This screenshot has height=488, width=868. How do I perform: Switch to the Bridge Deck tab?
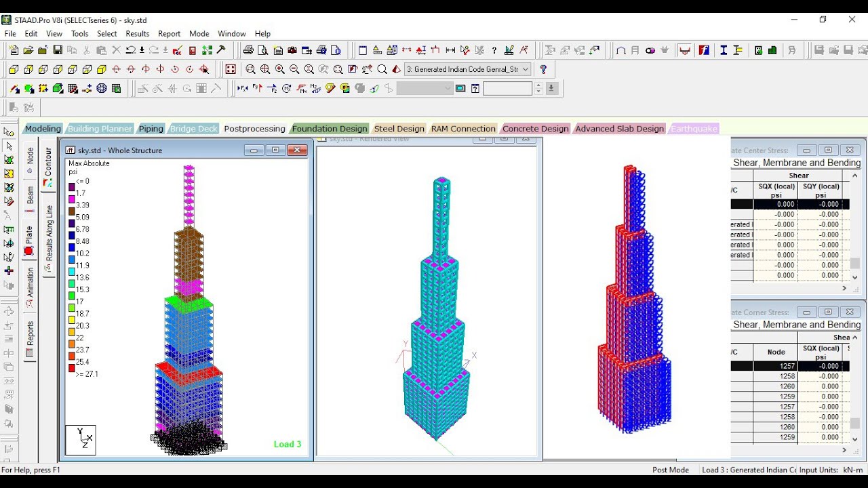(x=194, y=128)
